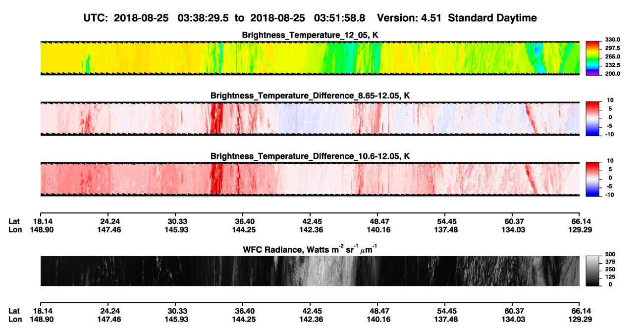Screen dimensions: 644x330
Task: Click the grayscale colorbar for WFC Radiance
Action: (592, 271)
